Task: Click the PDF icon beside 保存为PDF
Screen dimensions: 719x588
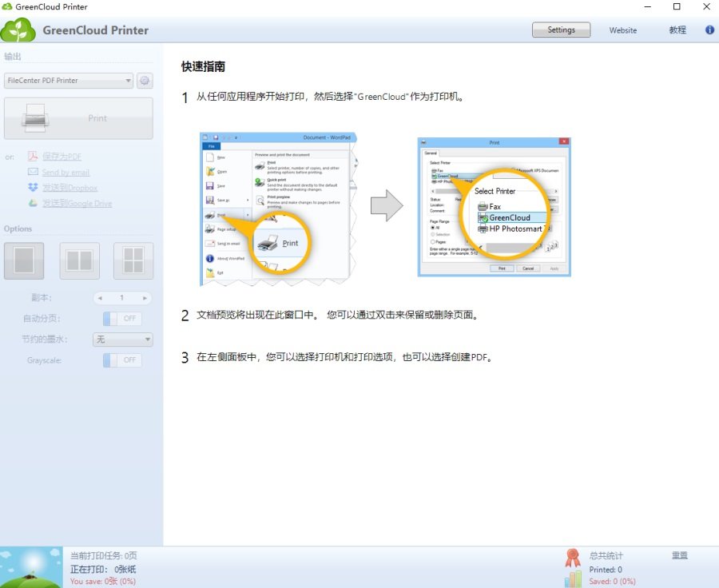Action: coord(33,157)
